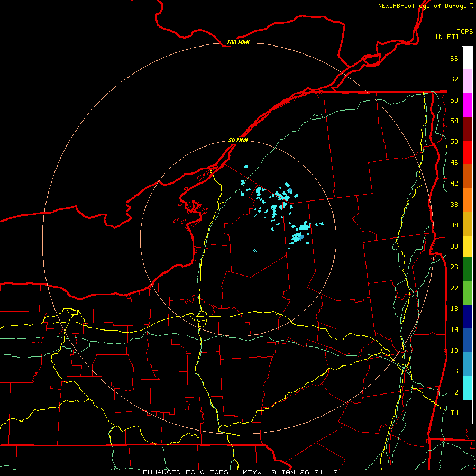Click the legend value 46
476x476 pixels.
454,163
